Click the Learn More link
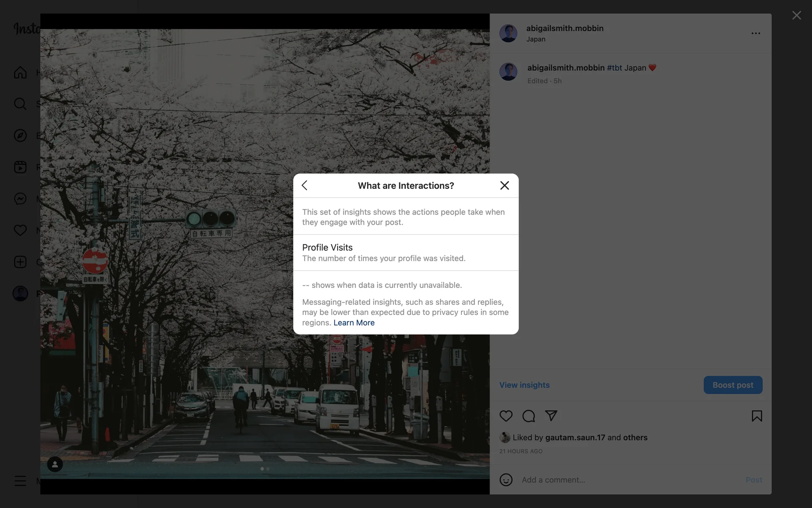Screen dimensions: 812x508 coord(354,323)
